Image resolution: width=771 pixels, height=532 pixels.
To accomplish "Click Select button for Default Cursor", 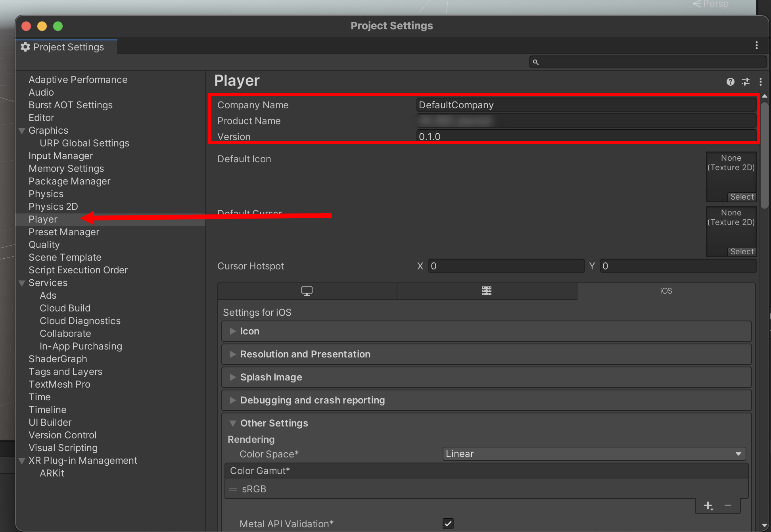I will tap(742, 252).
